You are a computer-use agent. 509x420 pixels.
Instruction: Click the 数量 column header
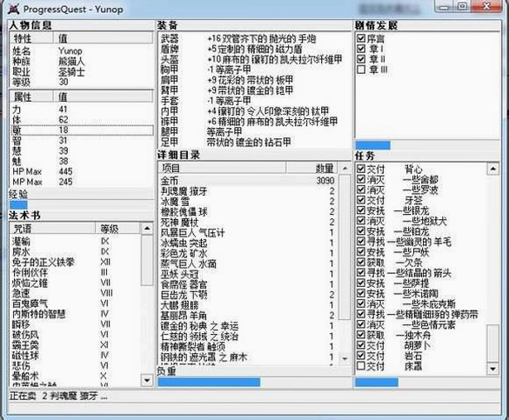pos(312,168)
